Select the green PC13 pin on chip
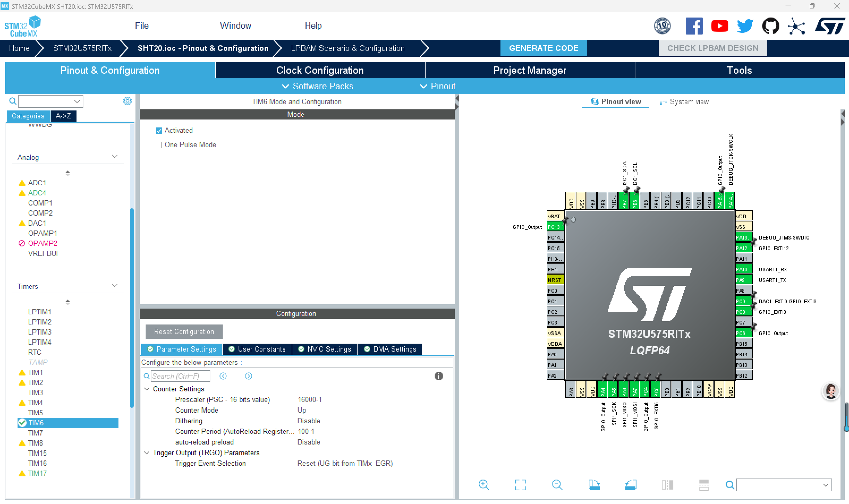The height and width of the screenshot is (504, 849). tap(555, 227)
